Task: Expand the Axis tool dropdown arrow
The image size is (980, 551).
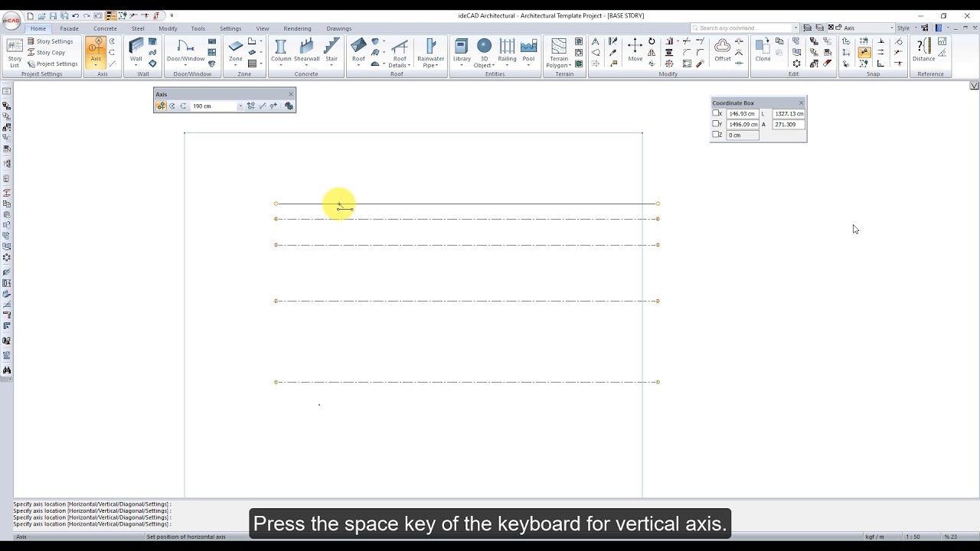Action: (96, 66)
